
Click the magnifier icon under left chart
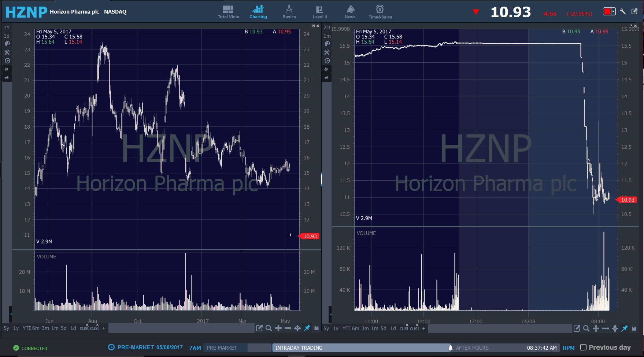269,328
